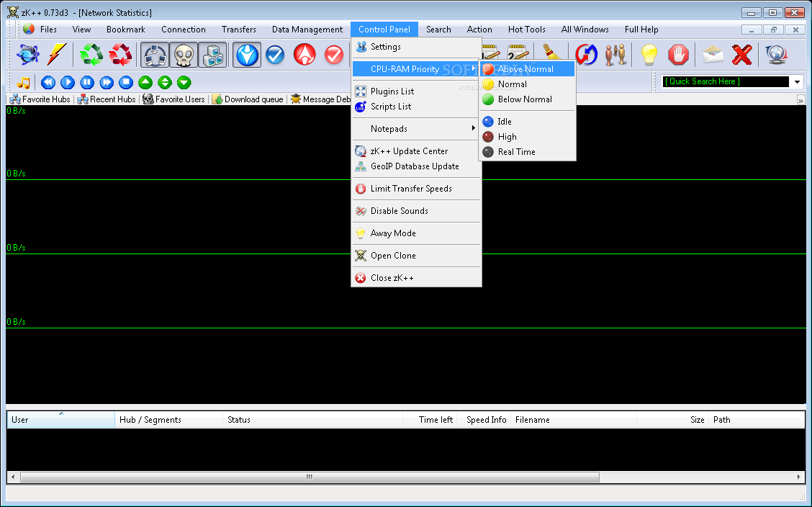Open Recent Hubs from the links bar
The width and height of the screenshot is (812, 507).
(107, 99)
